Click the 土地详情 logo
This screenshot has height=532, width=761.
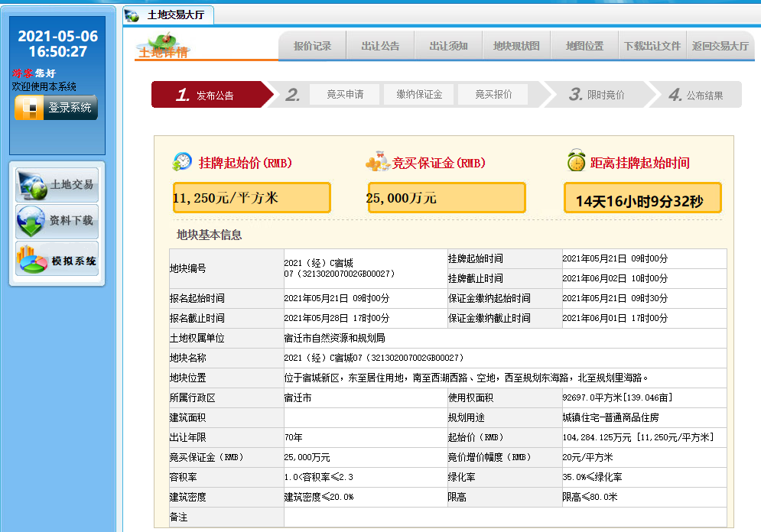coord(162,47)
